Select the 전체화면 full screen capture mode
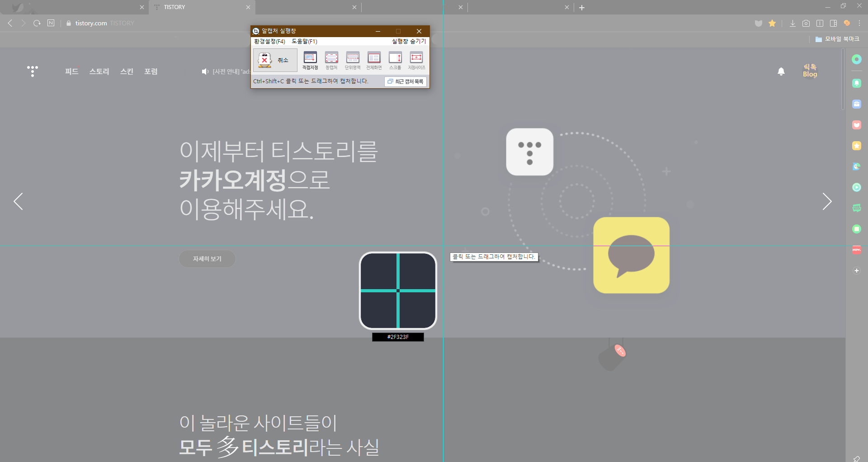Screen dimensions: 868x462 point(374,60)
